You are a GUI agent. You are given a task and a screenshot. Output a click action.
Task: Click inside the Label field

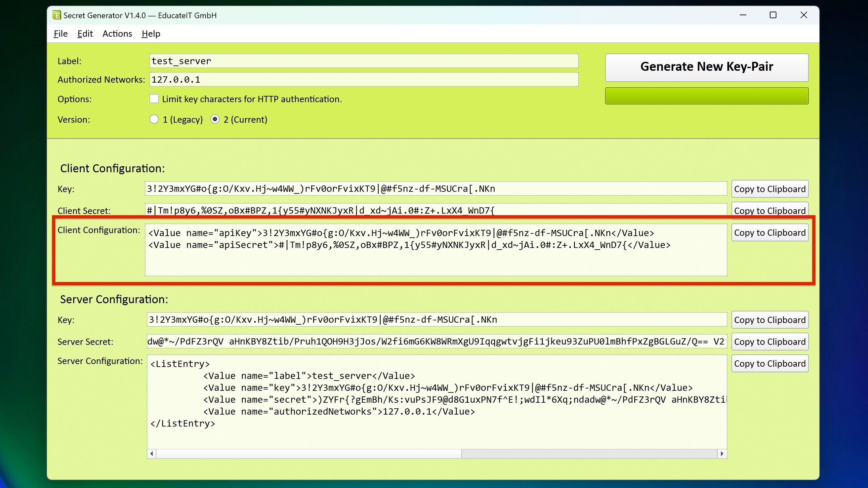(x=364, y=61)
